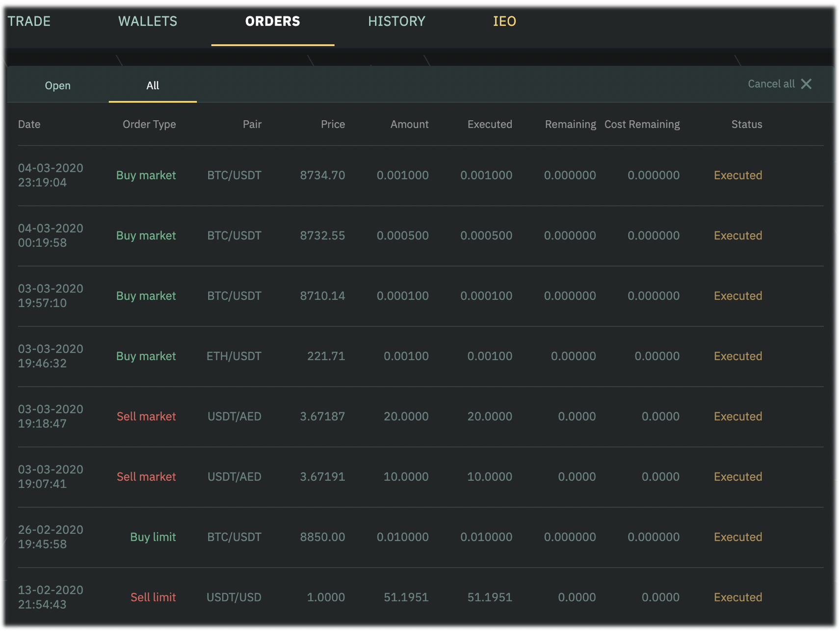
Task: Click the price 8710.14
Action: [x=322, y=296]
